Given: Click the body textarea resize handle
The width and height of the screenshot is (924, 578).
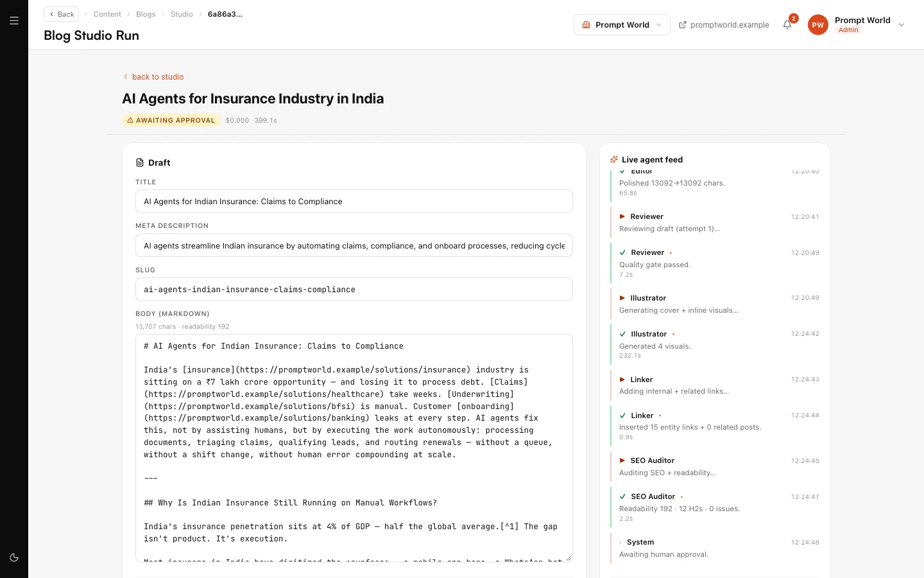Looking at the screenshot, I should [x=569, y=558].
